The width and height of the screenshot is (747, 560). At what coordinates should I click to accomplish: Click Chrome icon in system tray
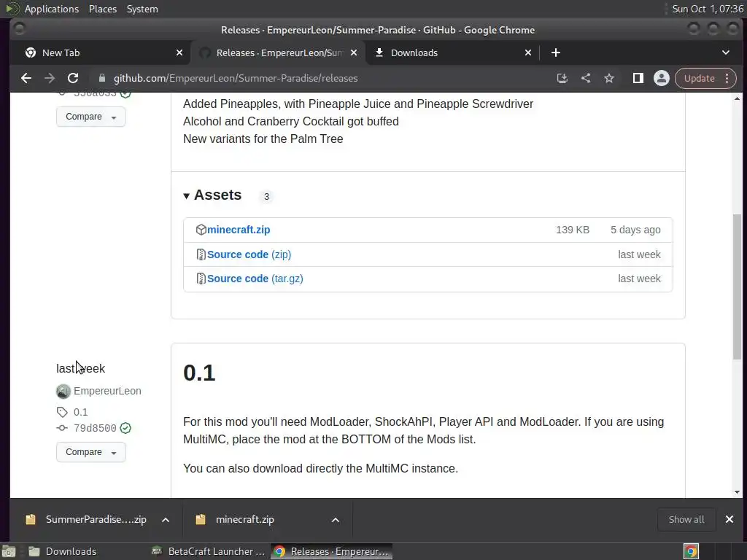click(x=691, y=551)
